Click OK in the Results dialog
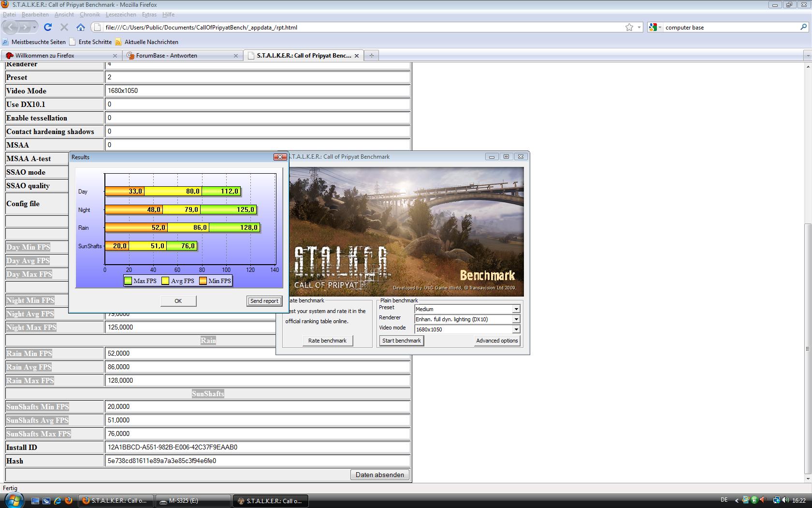Viewport: 812px width, 508px height. pyautogui.click(x=178, y=301)
